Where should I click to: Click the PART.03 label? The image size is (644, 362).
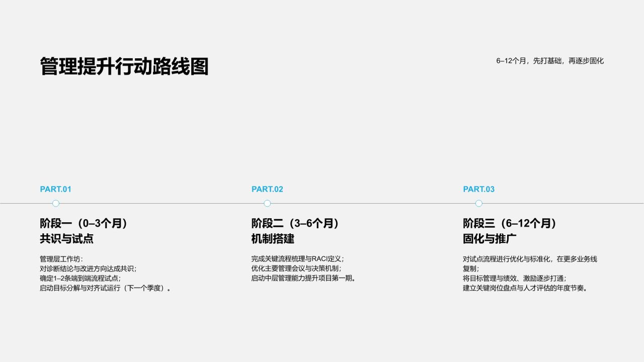(478, 189)
